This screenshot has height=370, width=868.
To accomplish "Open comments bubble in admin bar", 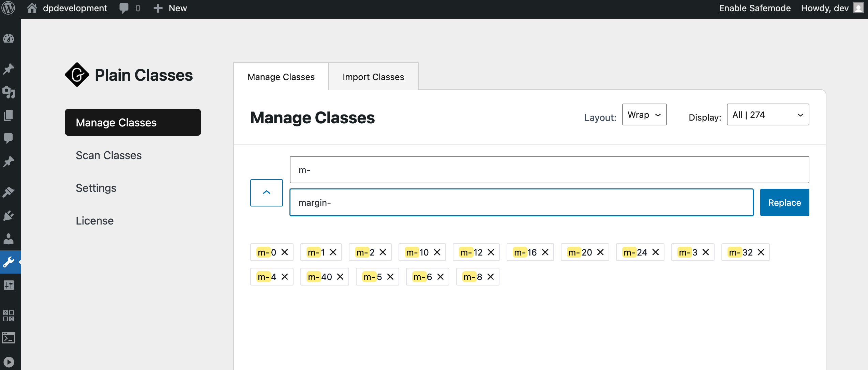I will click(124, 8).
